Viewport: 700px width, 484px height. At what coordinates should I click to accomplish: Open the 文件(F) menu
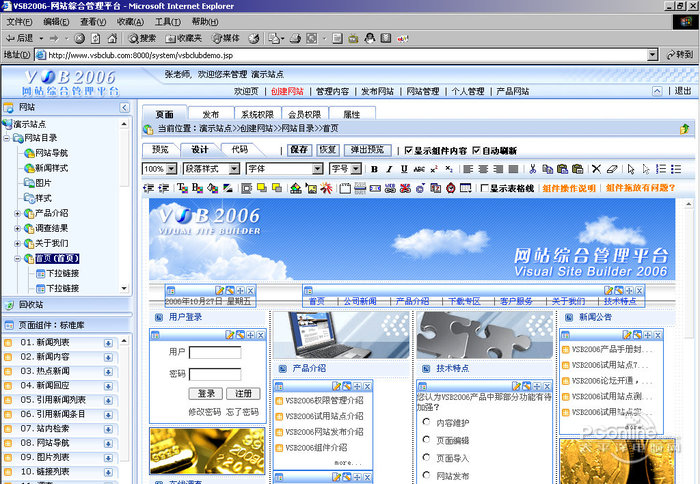19,22
